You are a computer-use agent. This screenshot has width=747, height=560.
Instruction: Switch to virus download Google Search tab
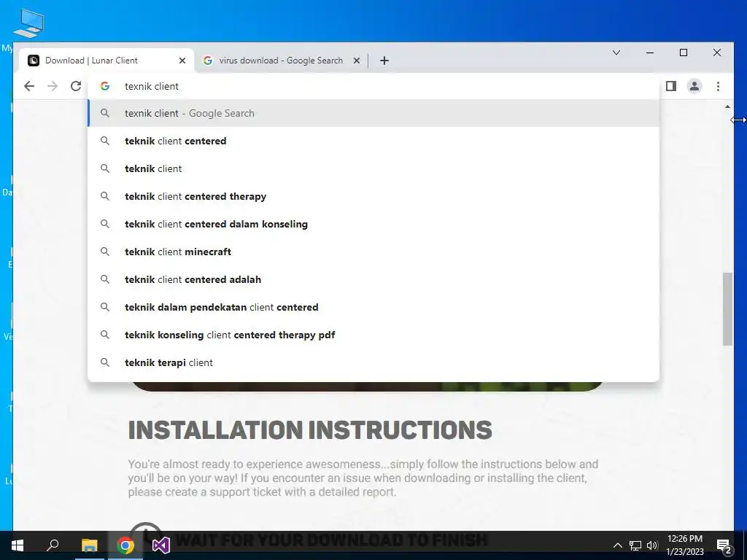tap(281, 61)
